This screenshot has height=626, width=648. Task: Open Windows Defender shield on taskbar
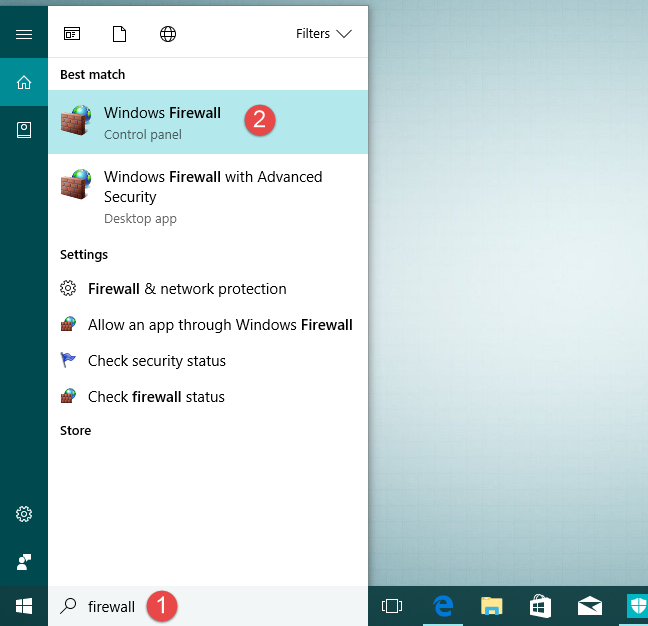pyautogui.click(x=637, y=606)
